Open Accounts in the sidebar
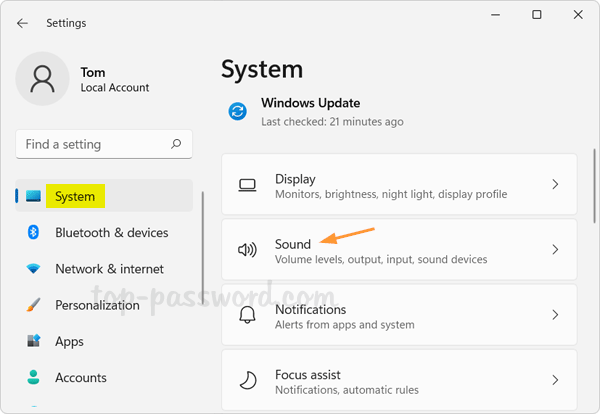This screenshot has height=414, width=600. 80,378
